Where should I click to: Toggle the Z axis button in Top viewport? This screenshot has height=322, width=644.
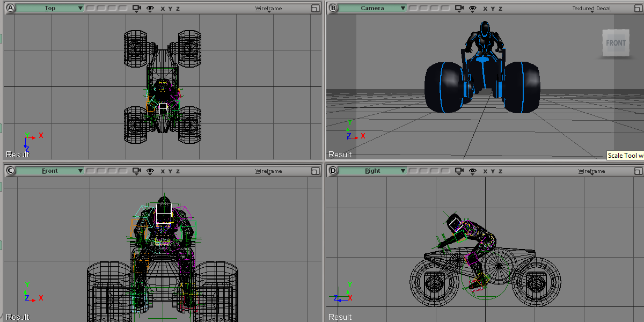(x=178, y=9)
